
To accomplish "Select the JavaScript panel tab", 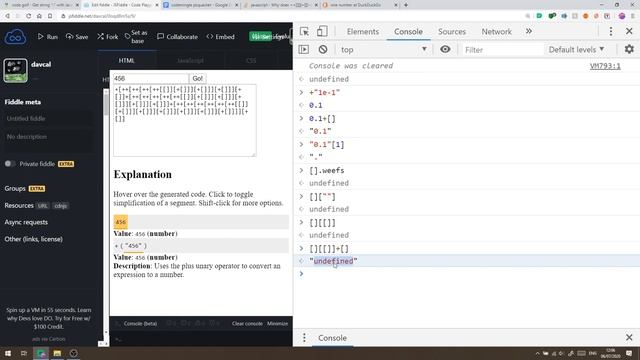I will (190, 60).
